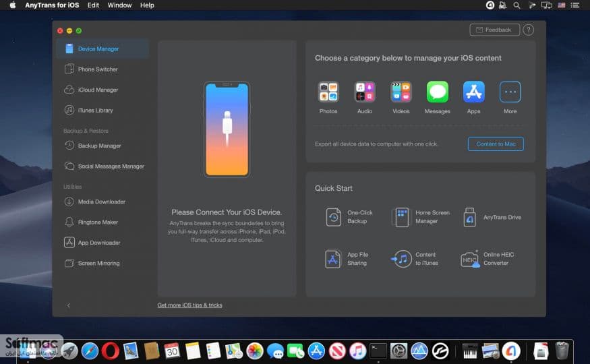The height and width of the screenshot is (364, 590).
Task: Launch Safari from the dock
Action: click(x=90, y=351)
